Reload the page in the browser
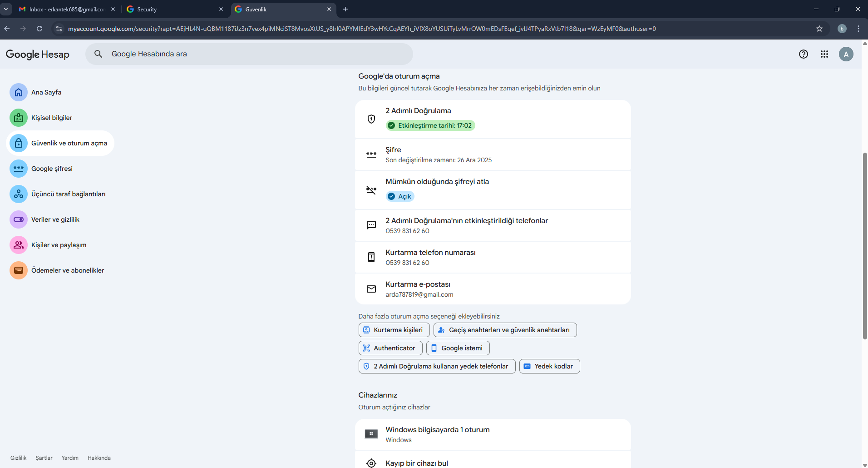The width and height of the screenshot is (868, 468). (x=39, y=29)
